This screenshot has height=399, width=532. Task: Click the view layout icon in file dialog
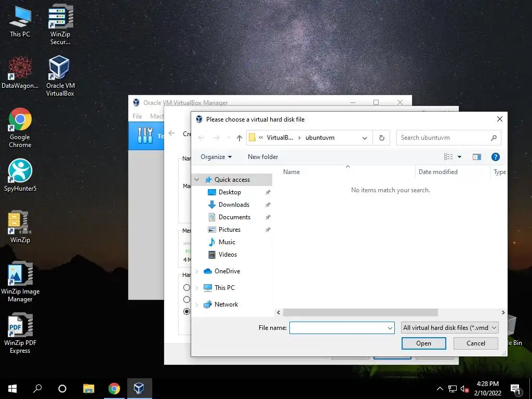[448, 157]
